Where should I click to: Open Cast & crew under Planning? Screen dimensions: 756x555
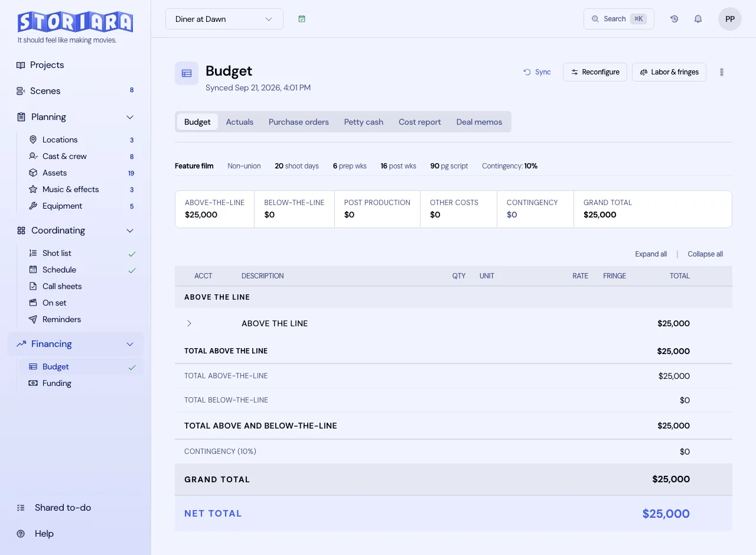pyautogui.click(x=82, y=156)
